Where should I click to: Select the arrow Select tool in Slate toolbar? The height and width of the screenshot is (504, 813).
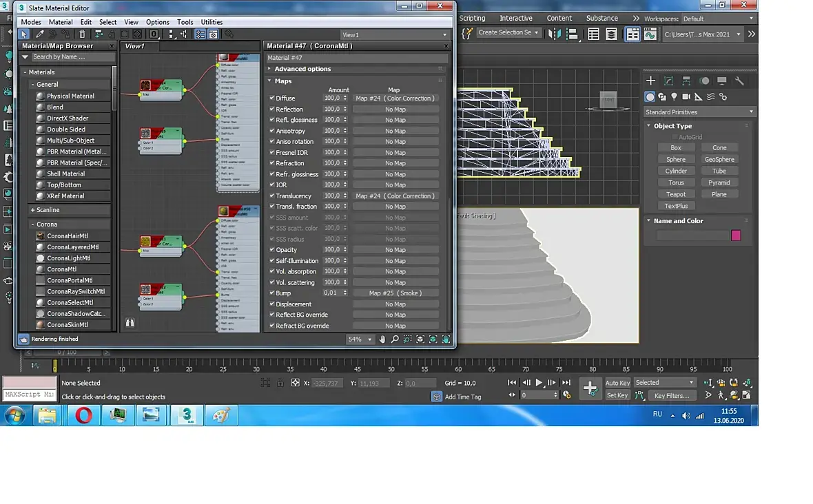pos(24,34)
